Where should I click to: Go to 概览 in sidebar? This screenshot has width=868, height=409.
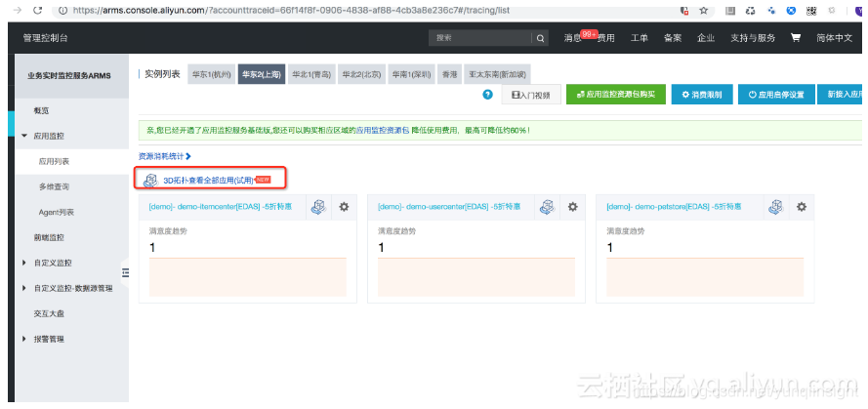pos(42,110)
